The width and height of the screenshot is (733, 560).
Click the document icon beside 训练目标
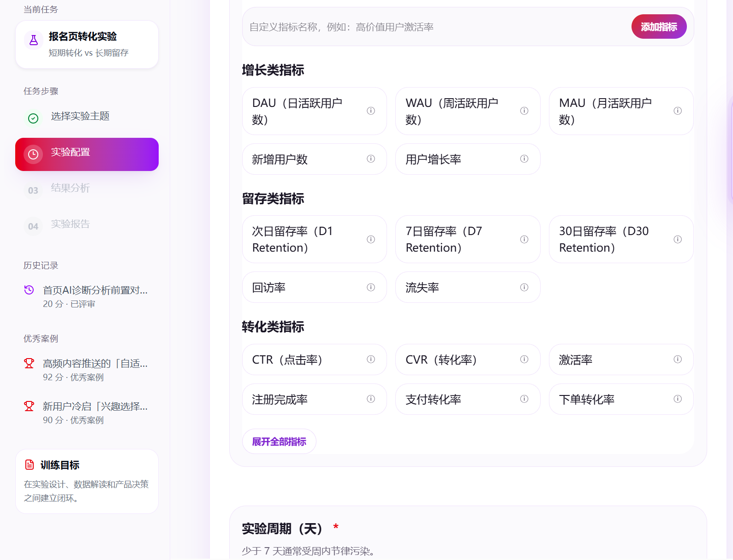click(30, 465)
